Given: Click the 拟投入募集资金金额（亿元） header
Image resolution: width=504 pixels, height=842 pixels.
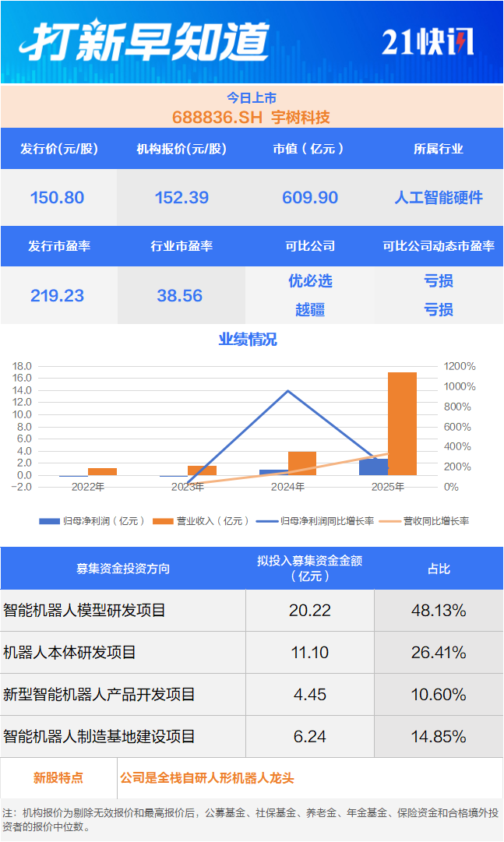Looking at the screenshot, I should 309,568.
